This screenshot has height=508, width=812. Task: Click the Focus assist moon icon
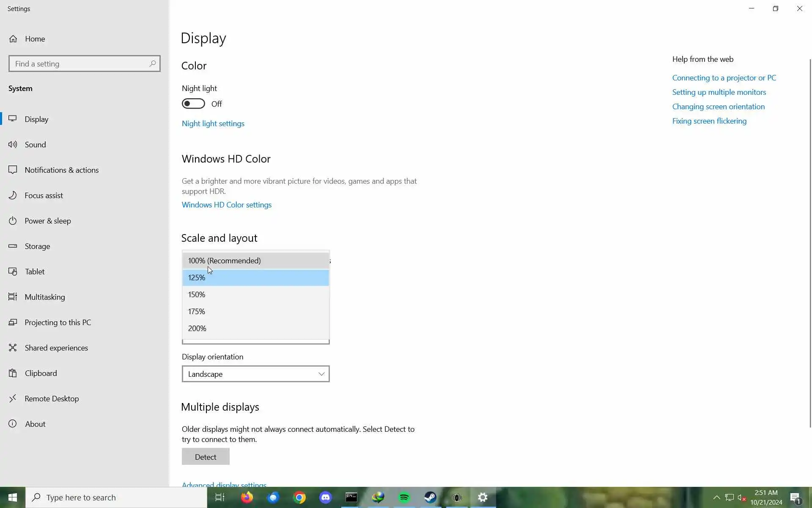click(x=13, y=195)
